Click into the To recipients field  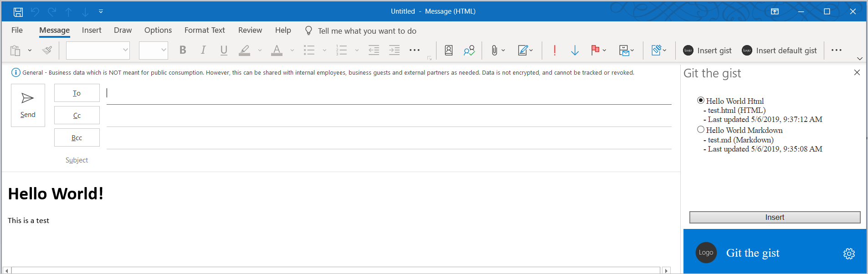pyautogui.click(x=389, y=93)
